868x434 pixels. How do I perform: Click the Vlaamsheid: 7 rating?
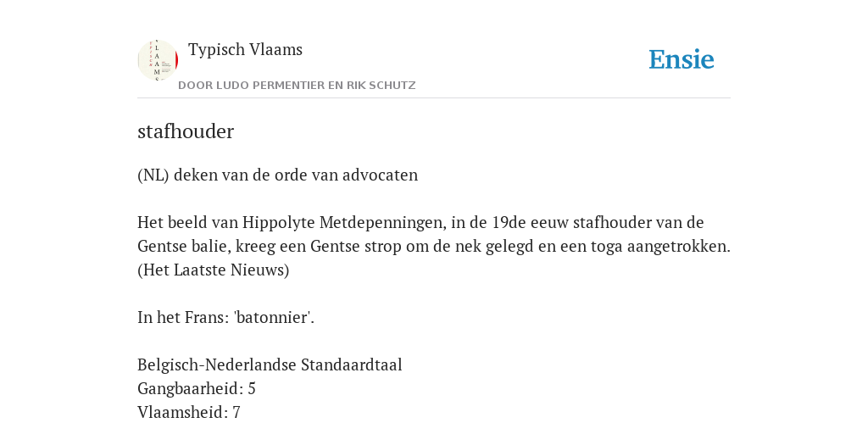189,413
